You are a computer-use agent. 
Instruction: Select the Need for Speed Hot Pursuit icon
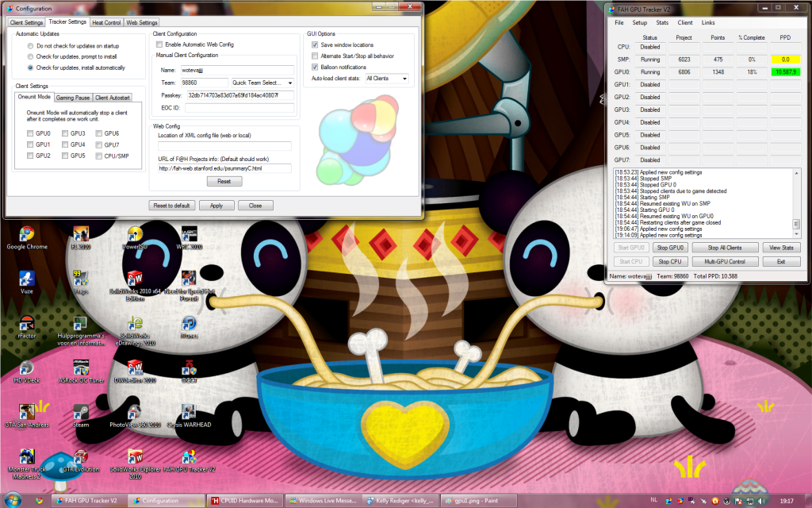[x=189, y=286]
